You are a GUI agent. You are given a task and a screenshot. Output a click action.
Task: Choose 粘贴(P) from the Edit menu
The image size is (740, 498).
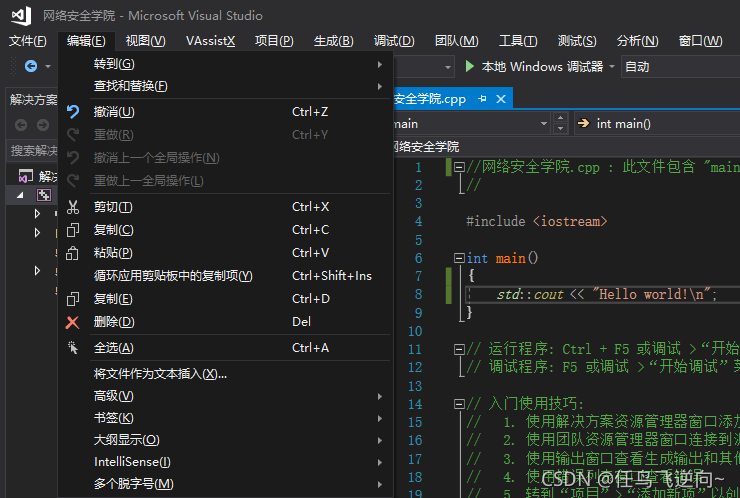[226, 253]
